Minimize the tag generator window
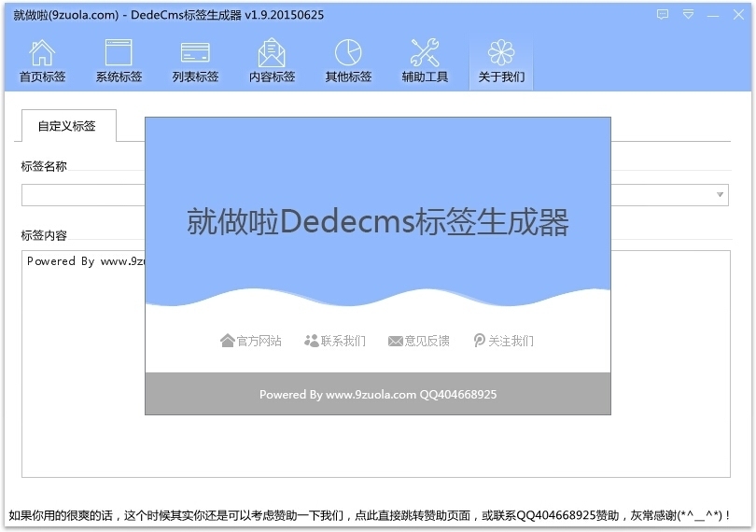 713,16
